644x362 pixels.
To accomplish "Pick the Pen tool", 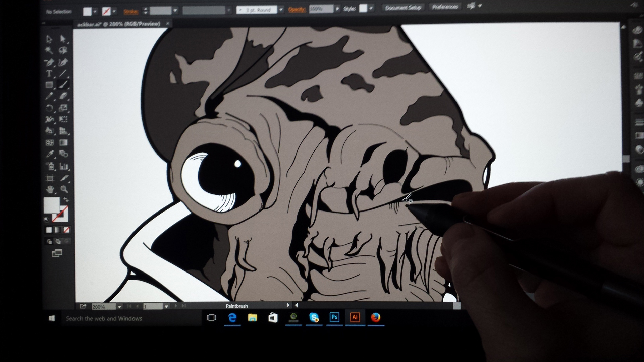I will coord(49,62).
